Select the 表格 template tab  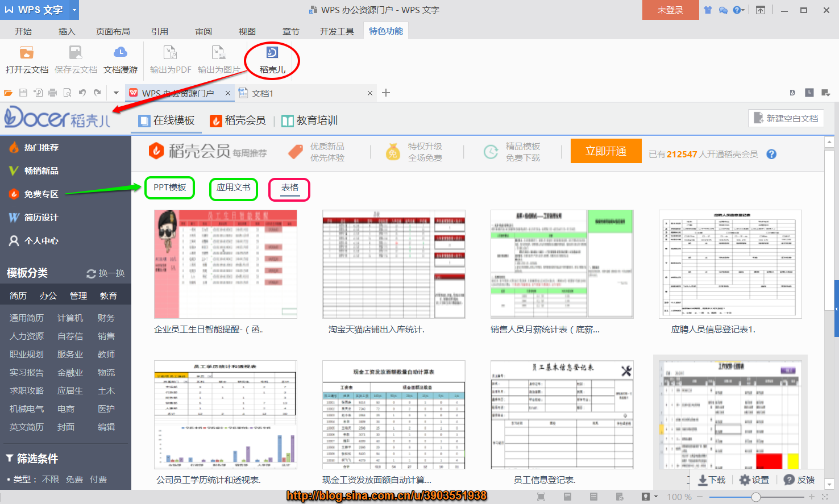click(290, 188)
